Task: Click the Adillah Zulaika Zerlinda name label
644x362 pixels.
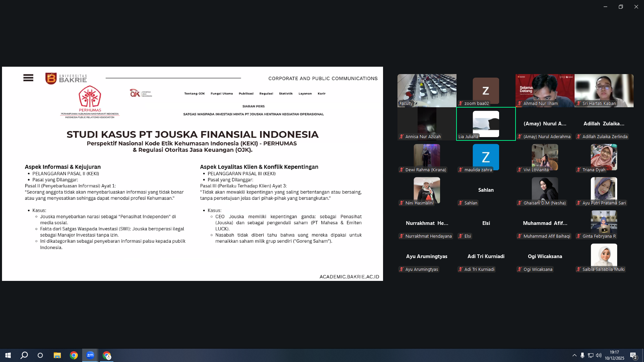Action: pos(605,137)
